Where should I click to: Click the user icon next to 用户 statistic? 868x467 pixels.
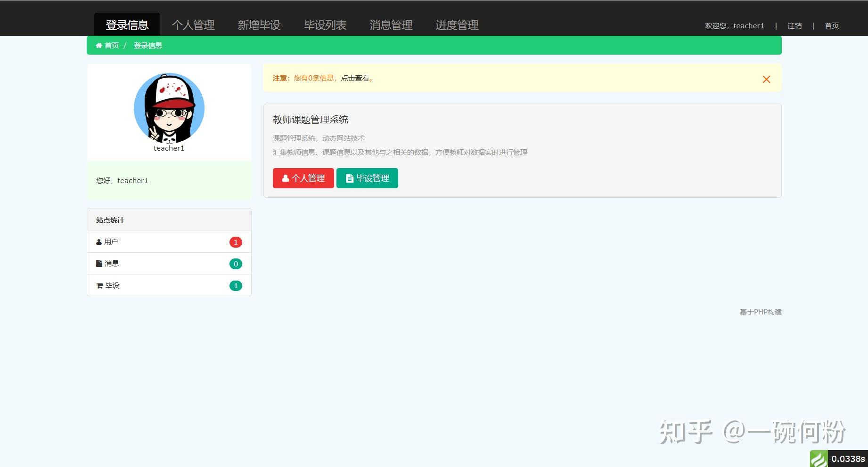coord(99,242)
